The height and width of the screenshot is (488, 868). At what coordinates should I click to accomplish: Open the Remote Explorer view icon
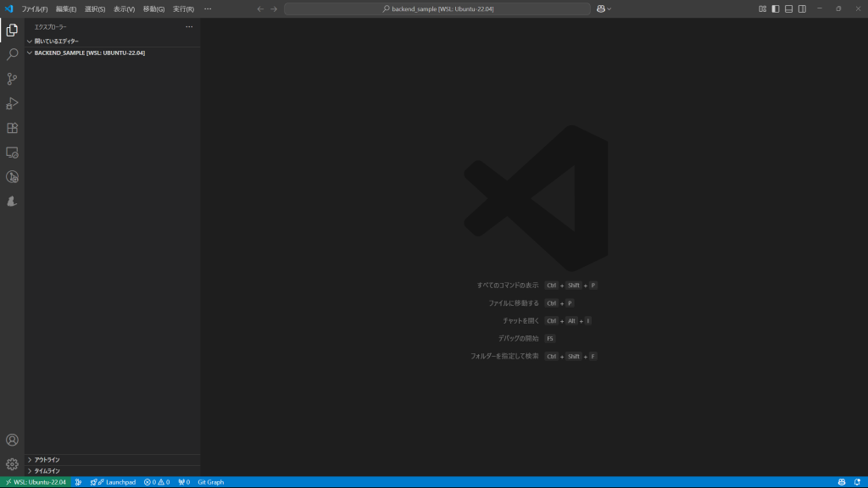12,152
